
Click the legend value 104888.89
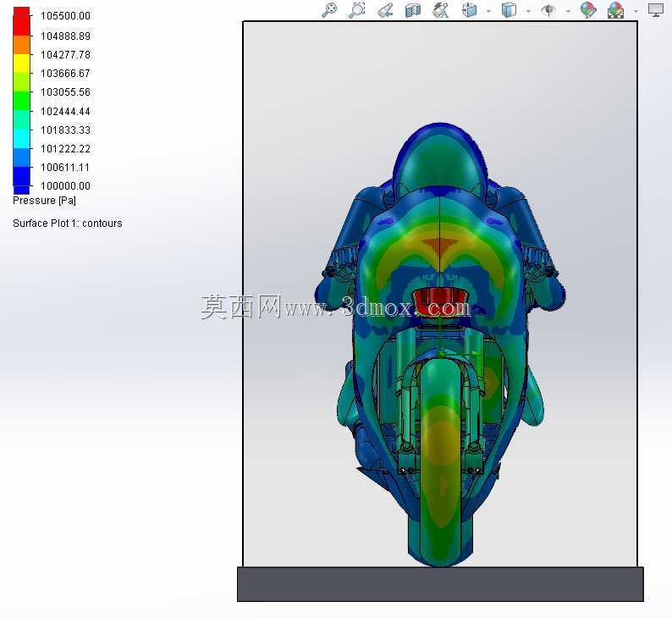65,36
